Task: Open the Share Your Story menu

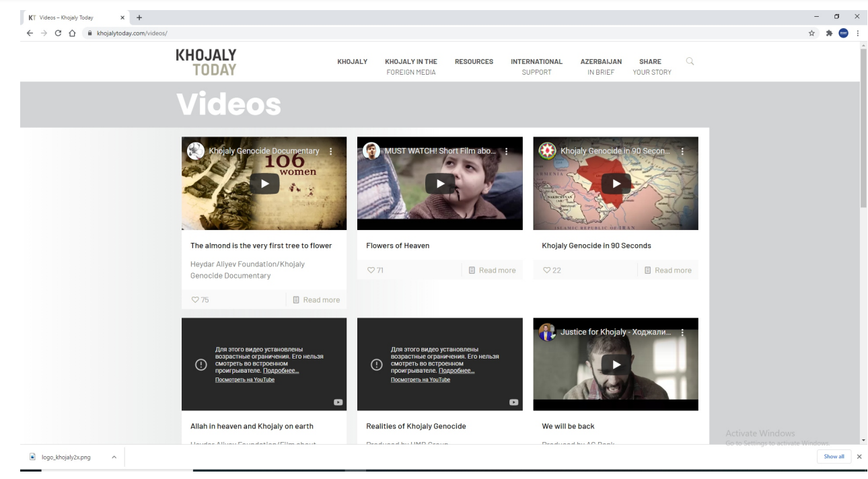Action: pyautogui.click(x=652, y=67)
